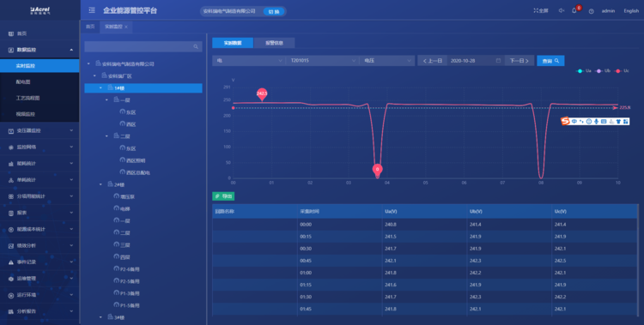Select the 1#楼 tree node

(143, 87)
